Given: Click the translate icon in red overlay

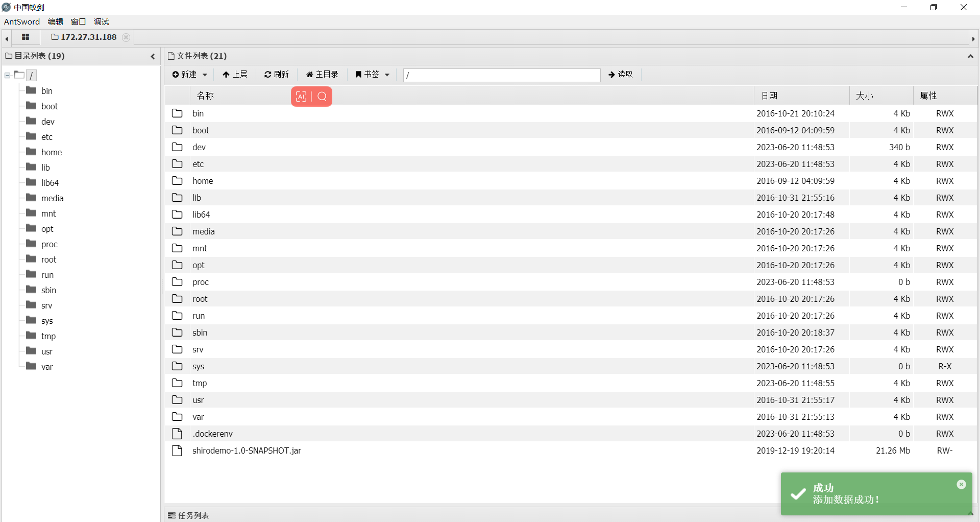Looking at the screenshot, I should (x=301, y=97).
